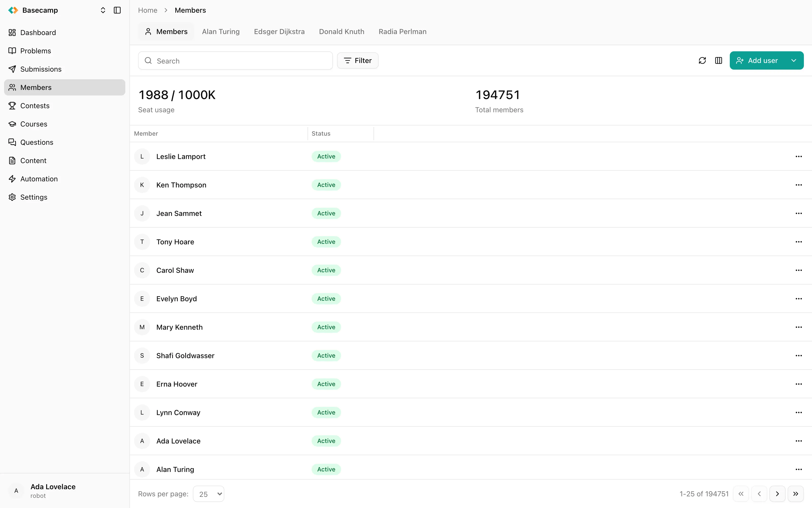Click the Basecamp logo icon
Image resolution: width=812 pixels, height=508 pixels.
[13, 10]
